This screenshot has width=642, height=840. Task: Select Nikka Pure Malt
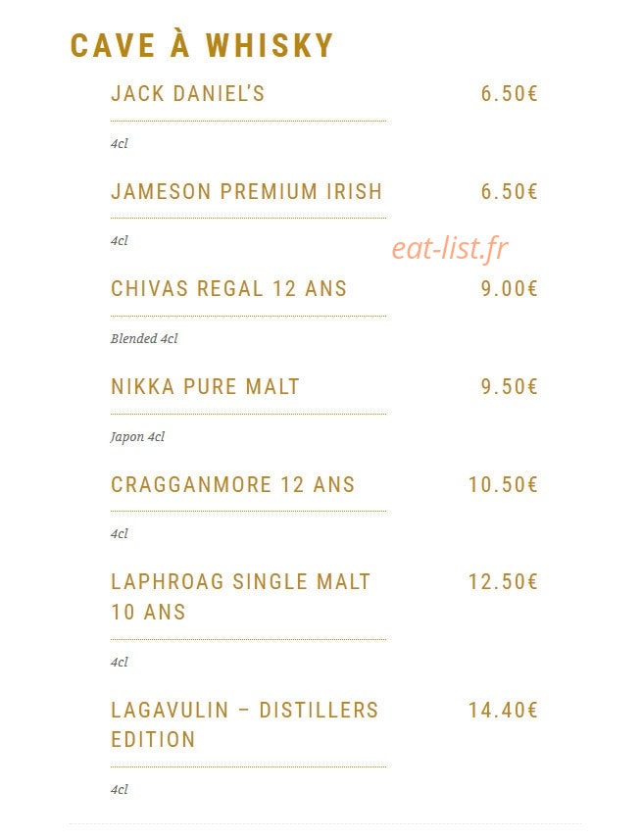[x=205, y=387]
